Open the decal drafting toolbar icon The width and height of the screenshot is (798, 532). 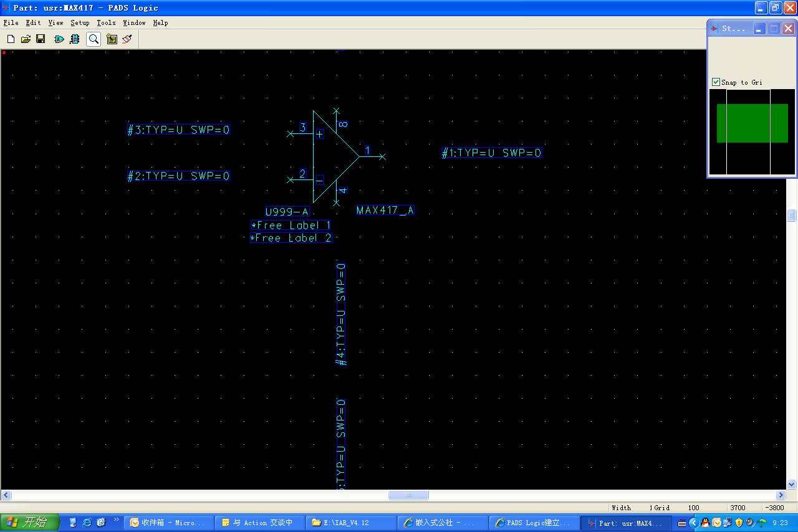[x=112, y=39]
